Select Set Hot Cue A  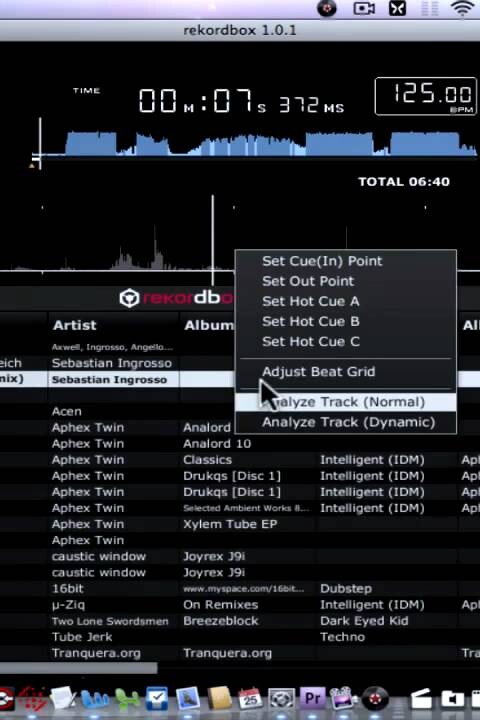(311, 301)
